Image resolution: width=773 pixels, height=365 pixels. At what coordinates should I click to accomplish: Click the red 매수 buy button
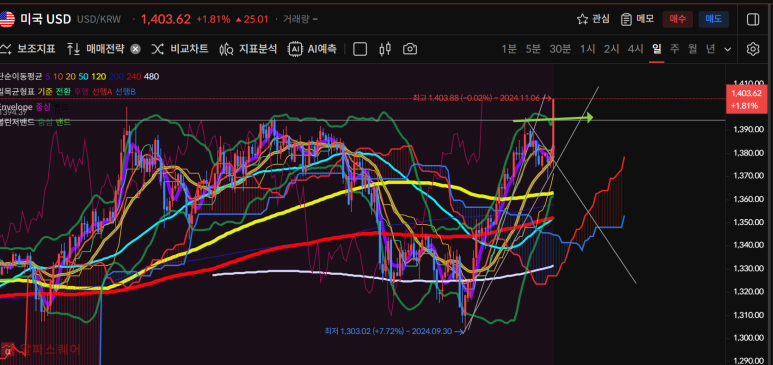[x=677, y=19]
